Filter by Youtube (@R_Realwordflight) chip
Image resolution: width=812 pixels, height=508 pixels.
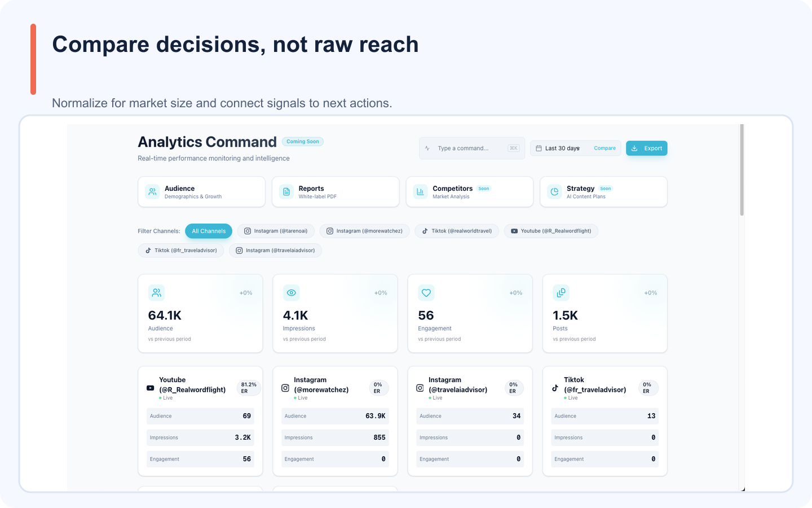pyautogui.click(x=551, y=231)
